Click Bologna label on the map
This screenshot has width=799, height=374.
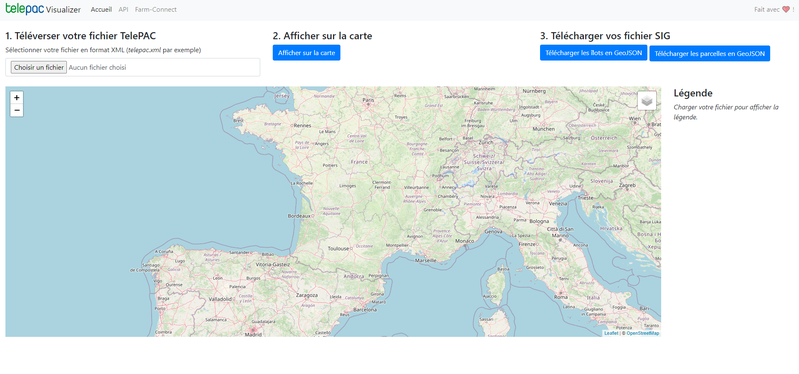[539, 222]
